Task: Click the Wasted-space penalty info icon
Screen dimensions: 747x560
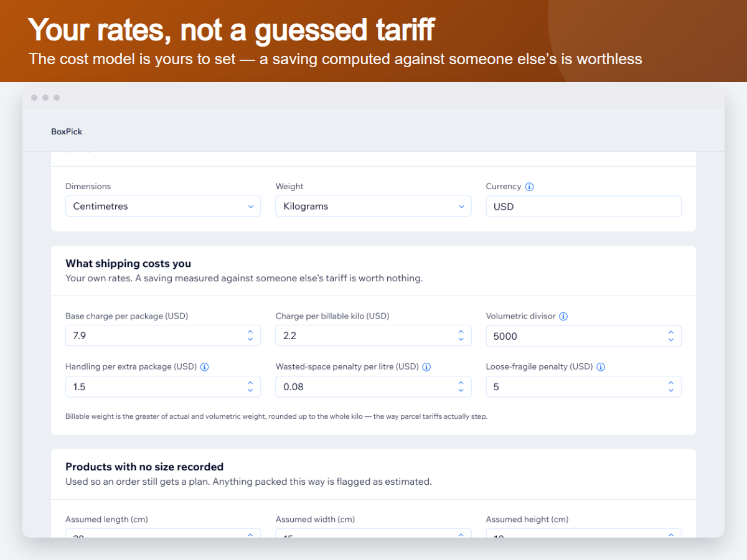Action: click(426, 367)
